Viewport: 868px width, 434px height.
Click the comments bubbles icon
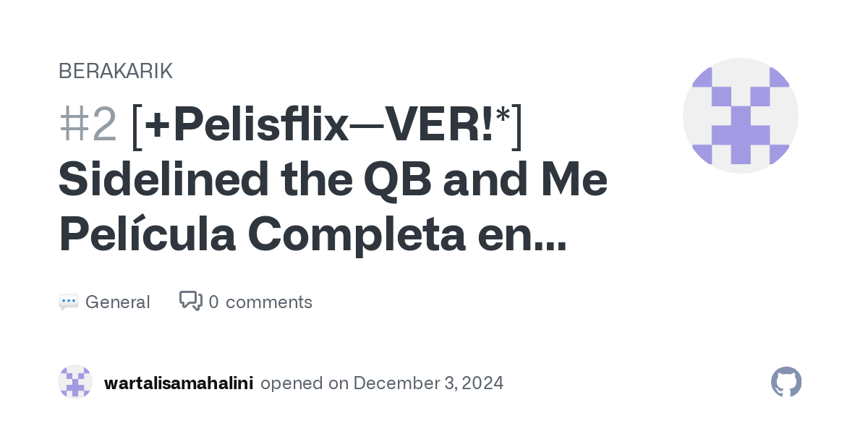pyautogui.click(x=191, y=301)
